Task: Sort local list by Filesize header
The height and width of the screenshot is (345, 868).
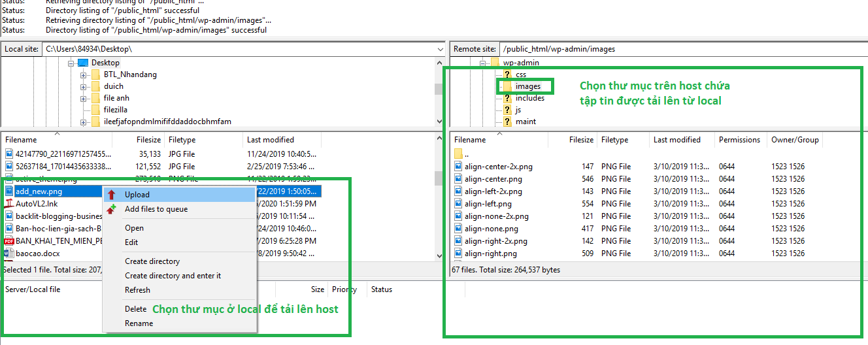Action: (x=139, y=140)
